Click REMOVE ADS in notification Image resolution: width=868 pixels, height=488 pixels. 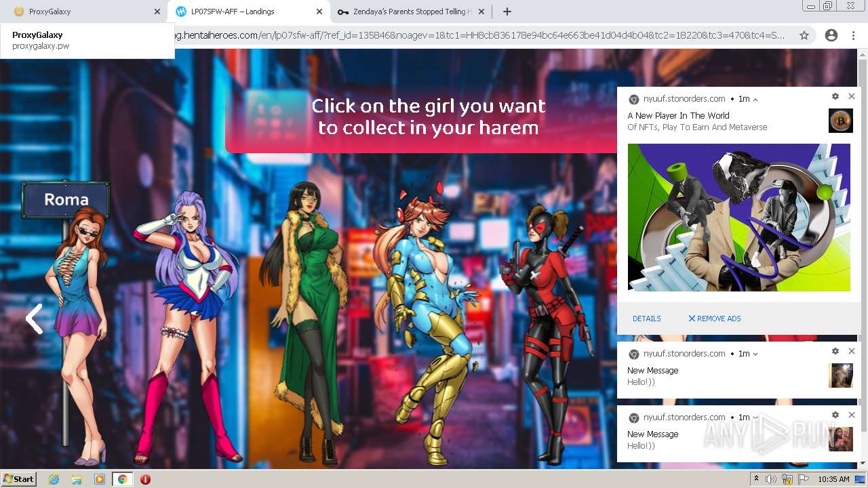tap(715, 319)
